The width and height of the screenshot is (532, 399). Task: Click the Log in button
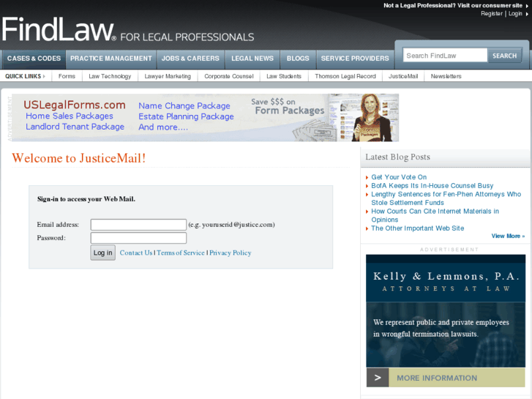102,253
